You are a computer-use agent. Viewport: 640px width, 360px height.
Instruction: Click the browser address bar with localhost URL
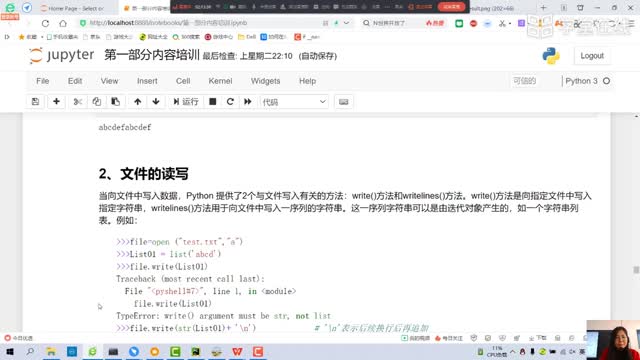tap(204, 23)
